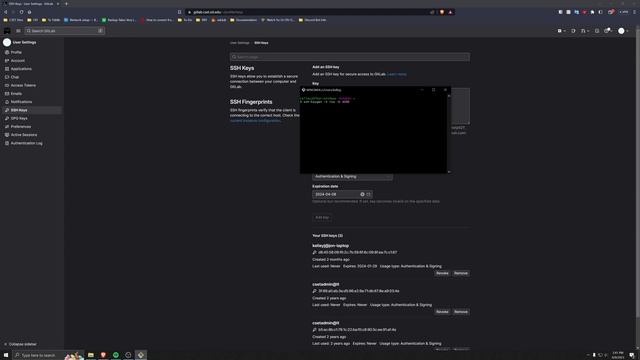
Task: Click the terminal scrollbar up arrow
Action: point(449,96)
